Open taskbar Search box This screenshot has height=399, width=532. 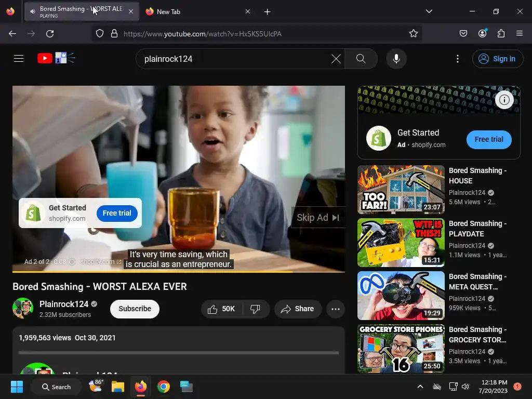[x=56, y=387]
